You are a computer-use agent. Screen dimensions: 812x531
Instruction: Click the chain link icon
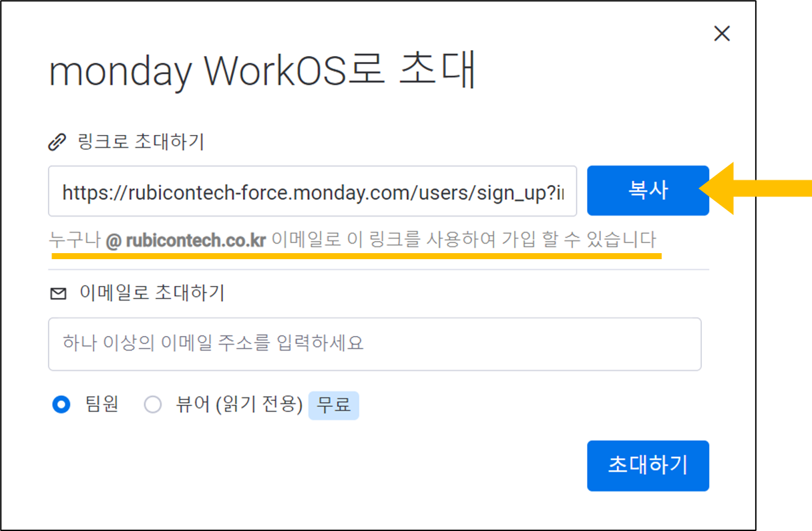[x=58, y=142]
